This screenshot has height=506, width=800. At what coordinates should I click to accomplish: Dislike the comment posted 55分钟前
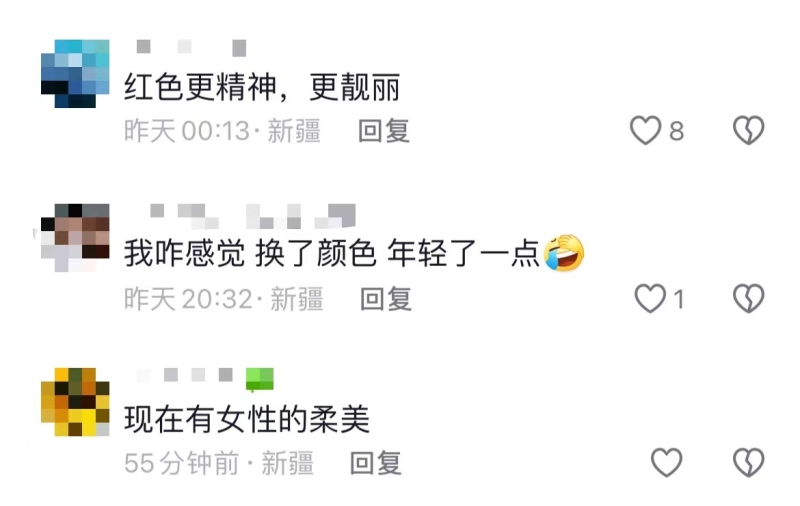click(x=748, y=463)
